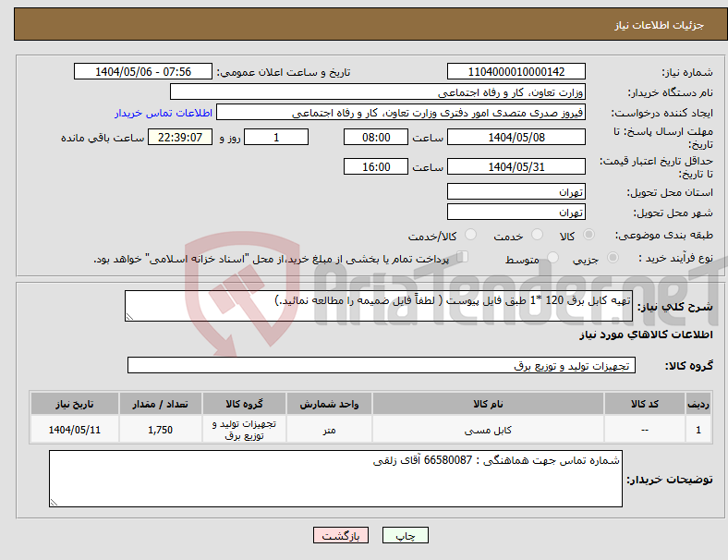Click the واحد شمارش column header
This screenshot has width=728, height=560.
pyautogui.click(x=329, y=404)
